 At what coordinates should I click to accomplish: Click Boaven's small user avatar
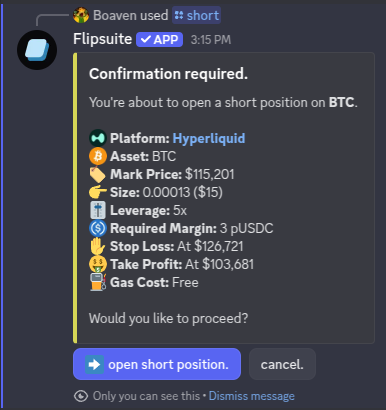(x=81, y=15)
